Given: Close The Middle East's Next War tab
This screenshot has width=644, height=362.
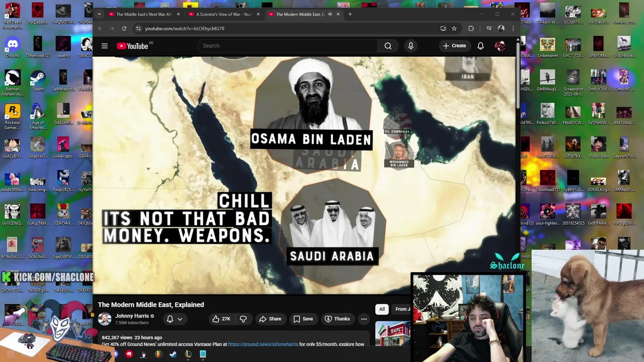Looking at the screenshot, I should tap(178, 14).
